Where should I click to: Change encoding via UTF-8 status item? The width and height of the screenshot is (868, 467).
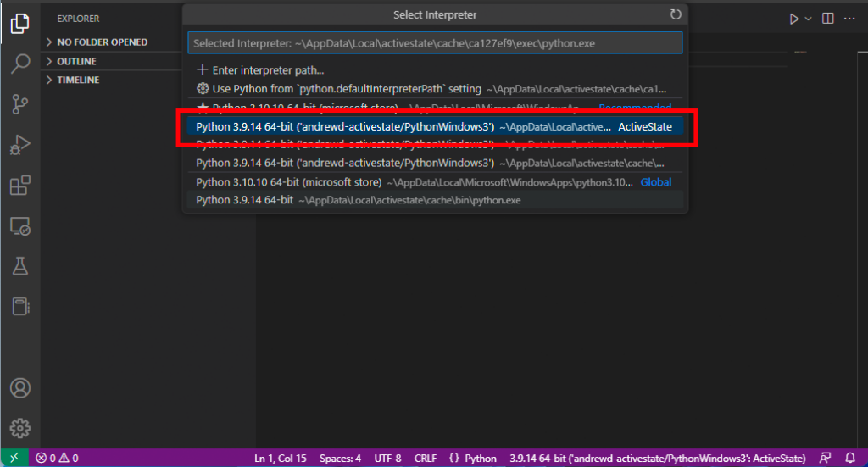(x=387, y=459)
